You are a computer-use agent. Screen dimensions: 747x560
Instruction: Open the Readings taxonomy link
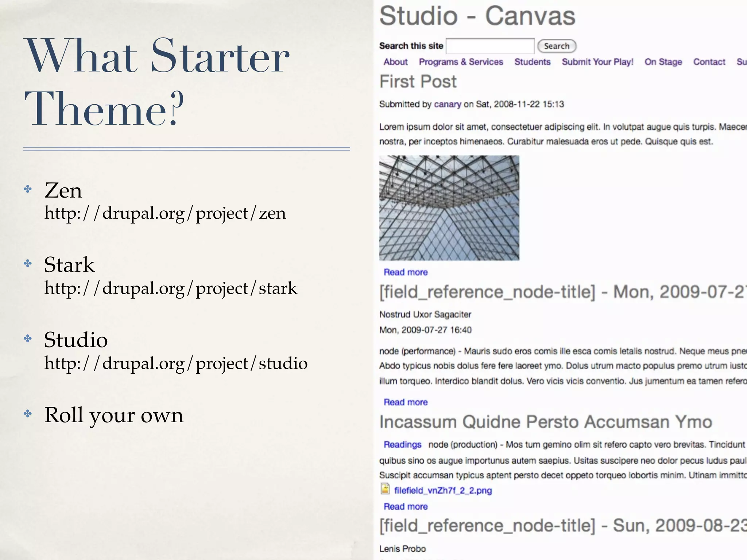(402, 444)
